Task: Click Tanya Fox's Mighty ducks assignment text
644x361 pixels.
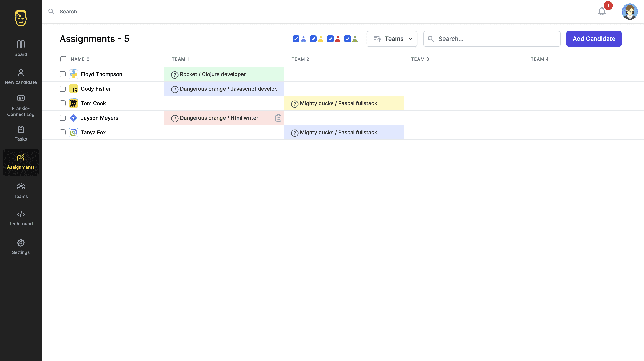Action: click(339, 132)
